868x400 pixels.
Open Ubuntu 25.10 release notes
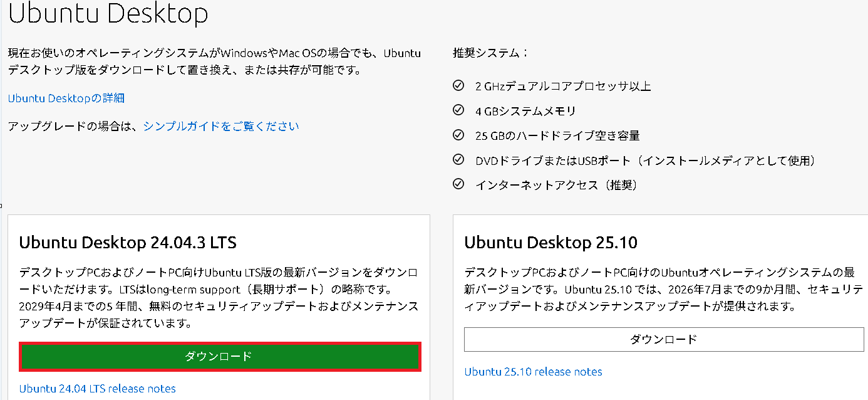(x=533, y=371)
